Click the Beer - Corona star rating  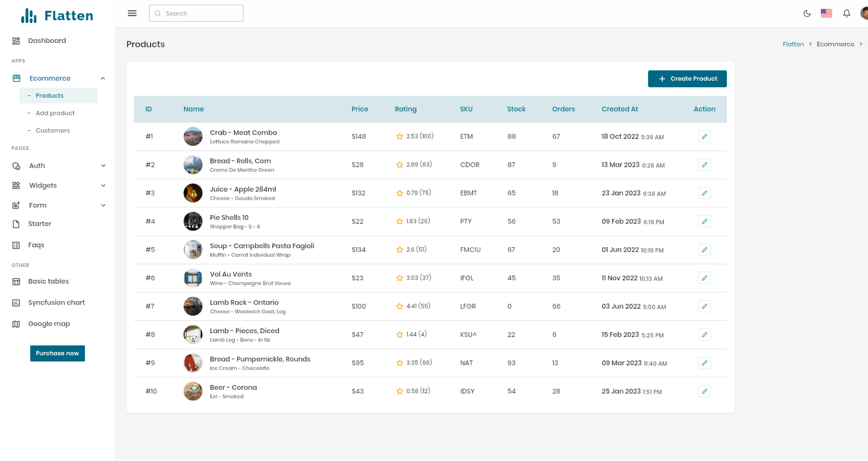point(400,391)
